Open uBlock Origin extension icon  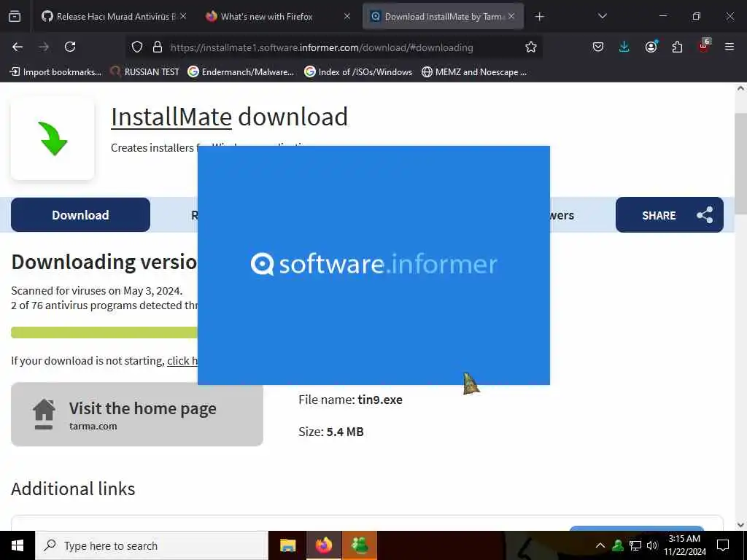pos(704,46)
